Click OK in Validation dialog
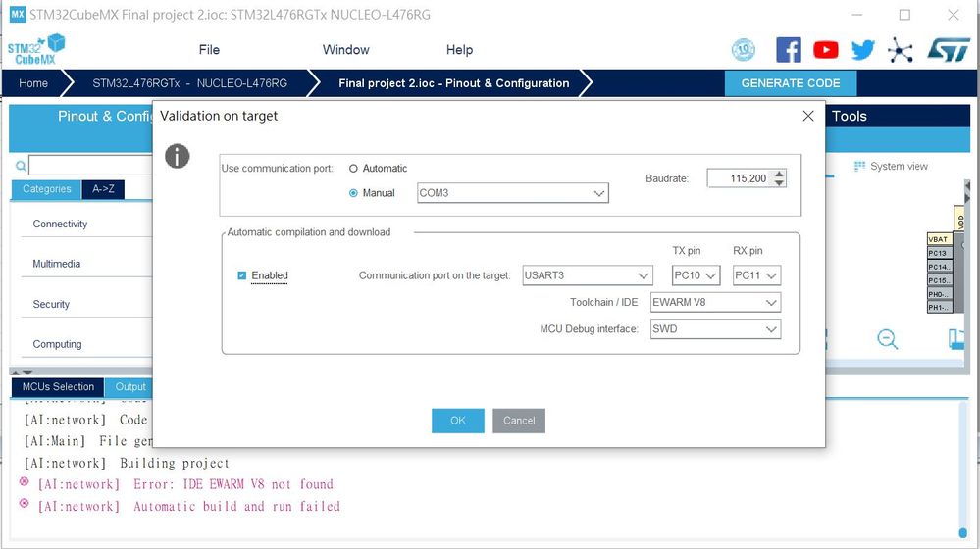 (x=457, y=421)
